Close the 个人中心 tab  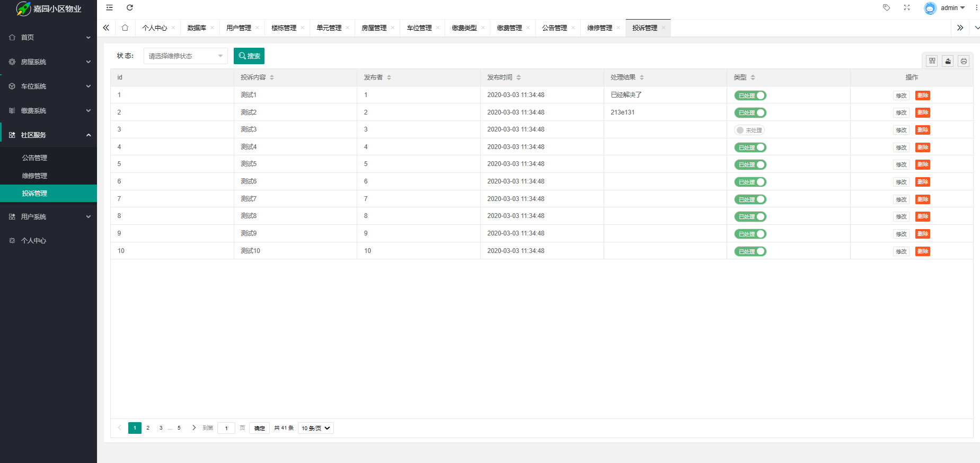[173, 28]
